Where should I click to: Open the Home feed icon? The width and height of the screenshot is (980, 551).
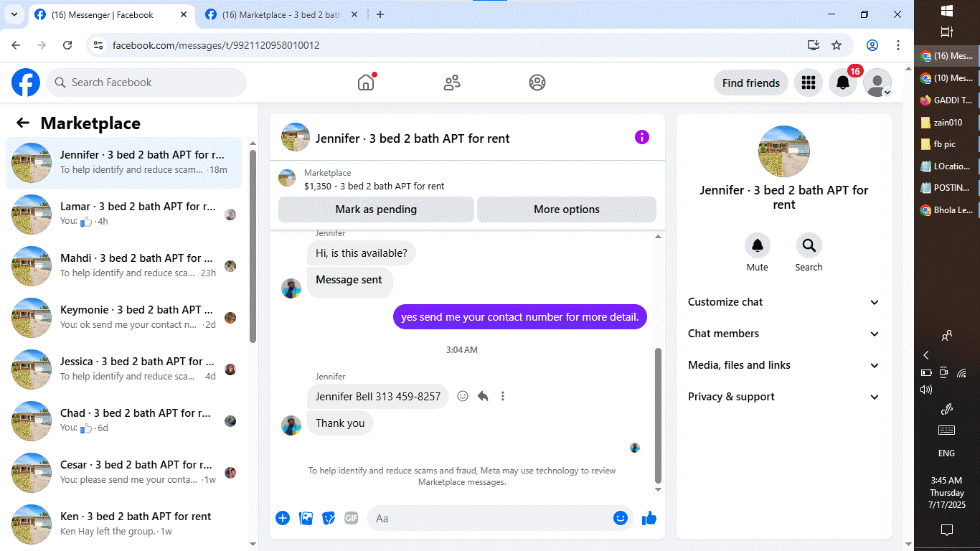click(x=366, y=83)
